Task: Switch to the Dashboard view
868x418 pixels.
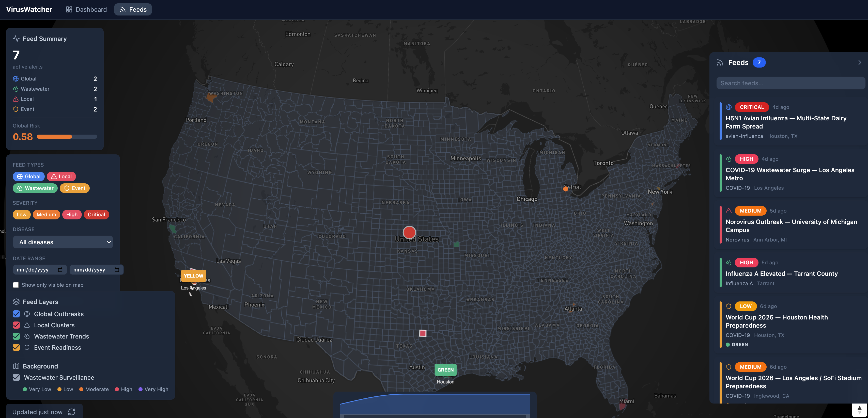Action: coord(86,9)
